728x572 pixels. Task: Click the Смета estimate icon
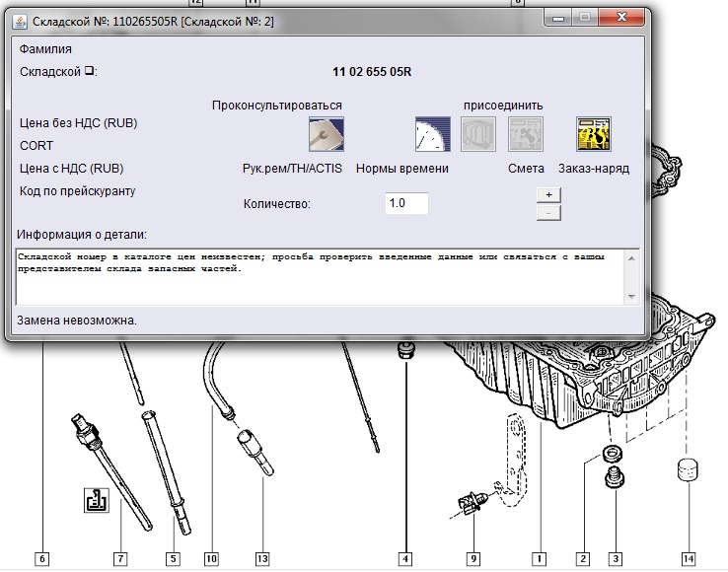click(x=525, y=134)
